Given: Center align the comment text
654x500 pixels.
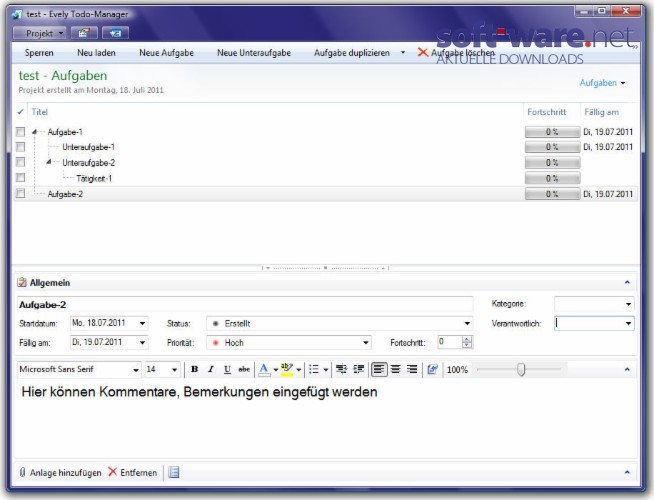Looking at the screenshot, I should [395, 369].
